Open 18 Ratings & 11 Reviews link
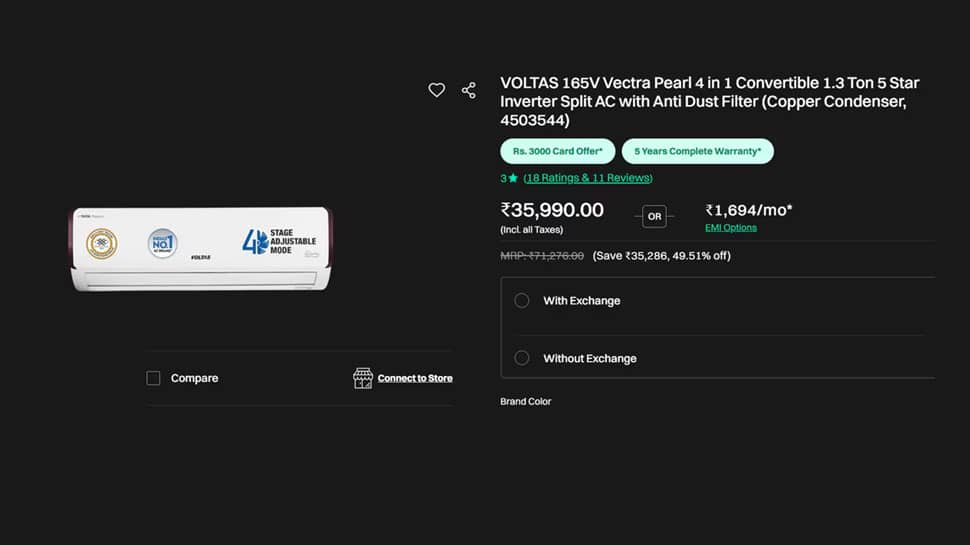The height and width of the screenshot is (545, 970). coord(588,178)
